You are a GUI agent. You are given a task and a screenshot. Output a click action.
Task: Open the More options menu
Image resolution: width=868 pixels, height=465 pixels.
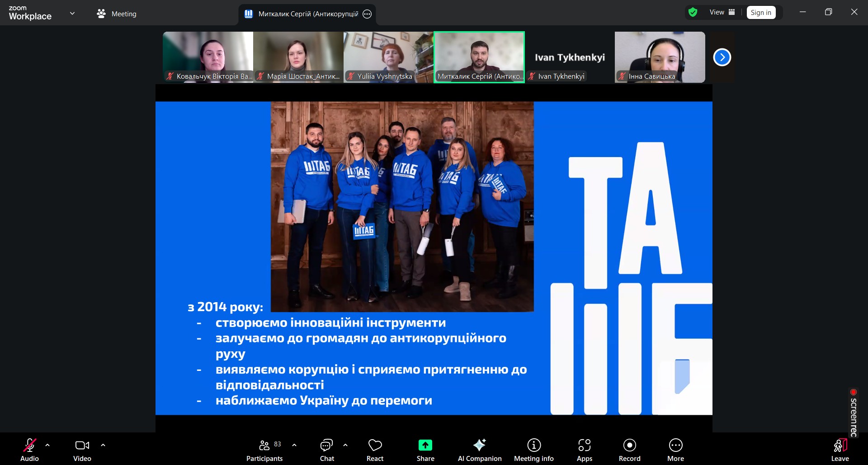click(675, 450)
